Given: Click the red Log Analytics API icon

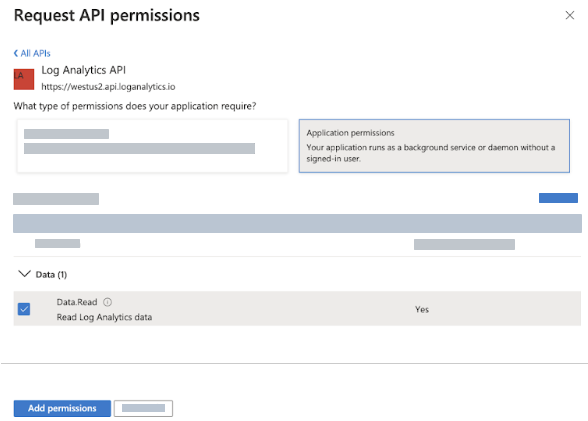Looking at the screenshot, I should tap(24, 79).
